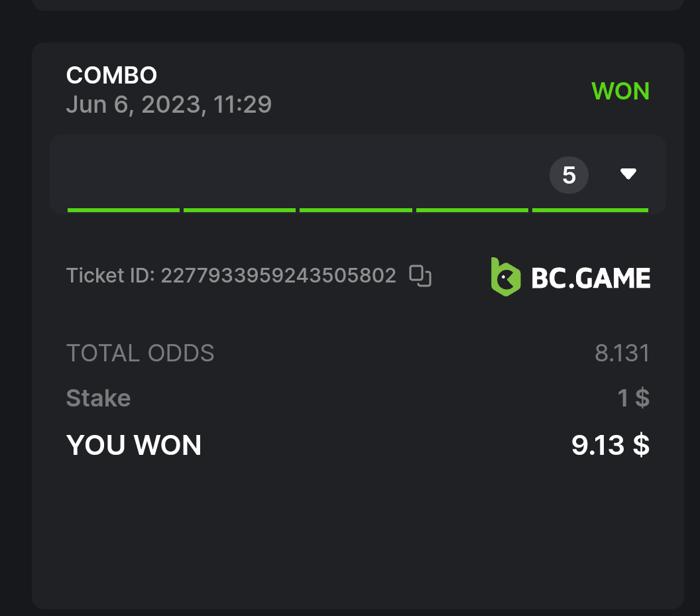Image resolution: width=700 pixels, height=616 pixels.
Task: Click the YOU WON label
Action: [x=133, y=446]
